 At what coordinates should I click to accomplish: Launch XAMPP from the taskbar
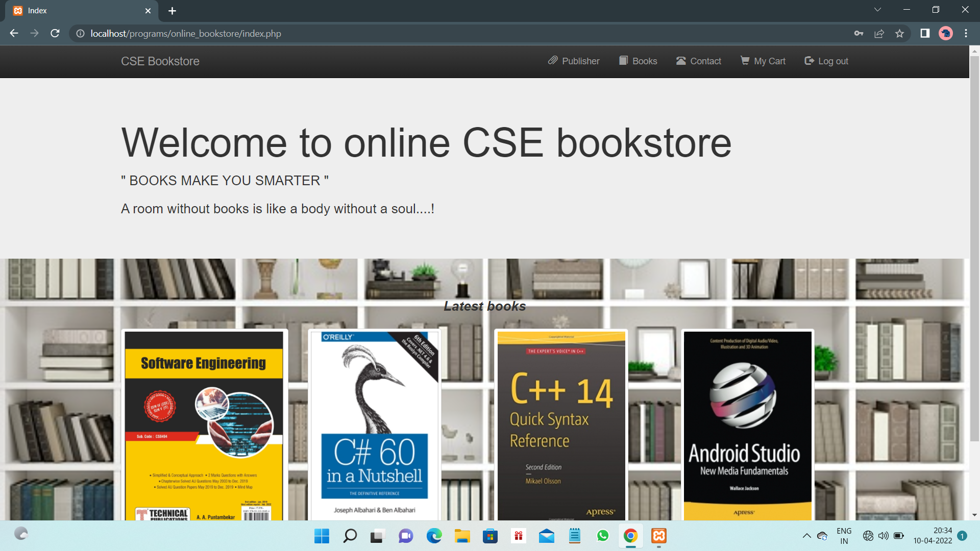click(x=658, y=536)
